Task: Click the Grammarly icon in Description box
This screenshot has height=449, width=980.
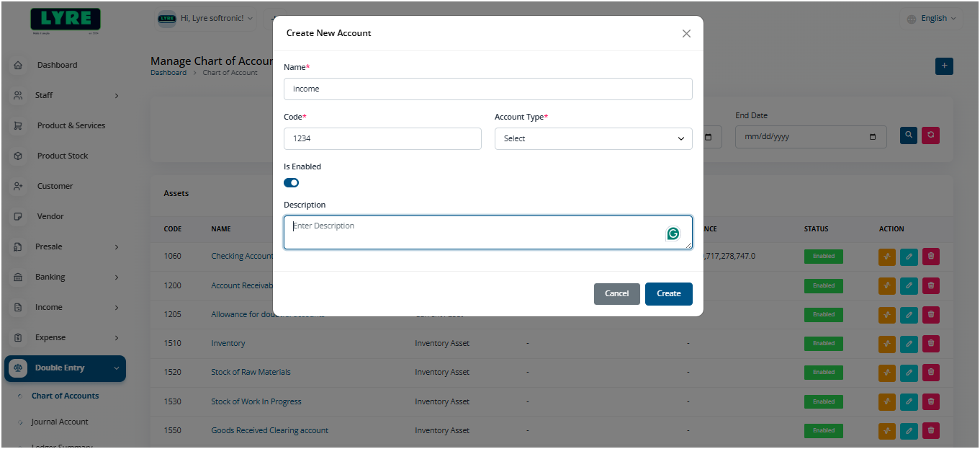Action: tap(673, 234)
